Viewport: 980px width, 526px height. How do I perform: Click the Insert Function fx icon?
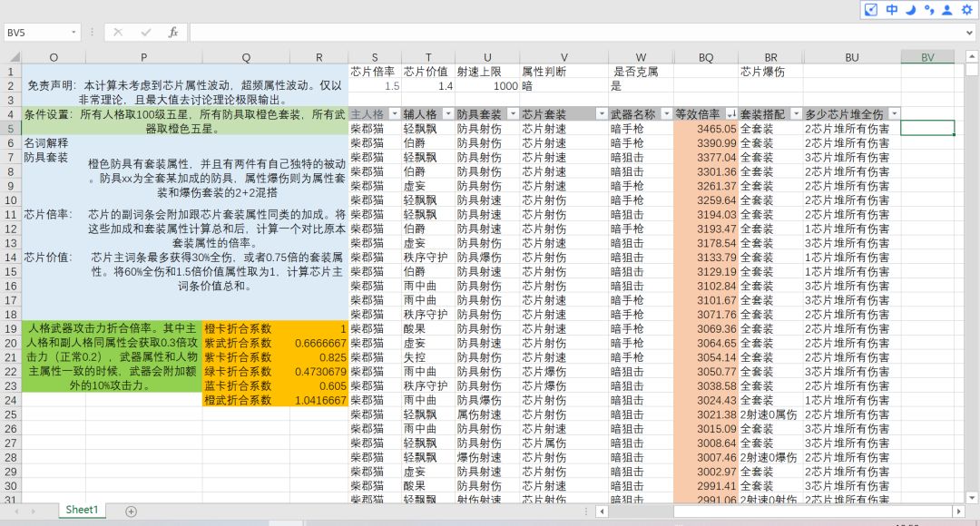point(173,32)
